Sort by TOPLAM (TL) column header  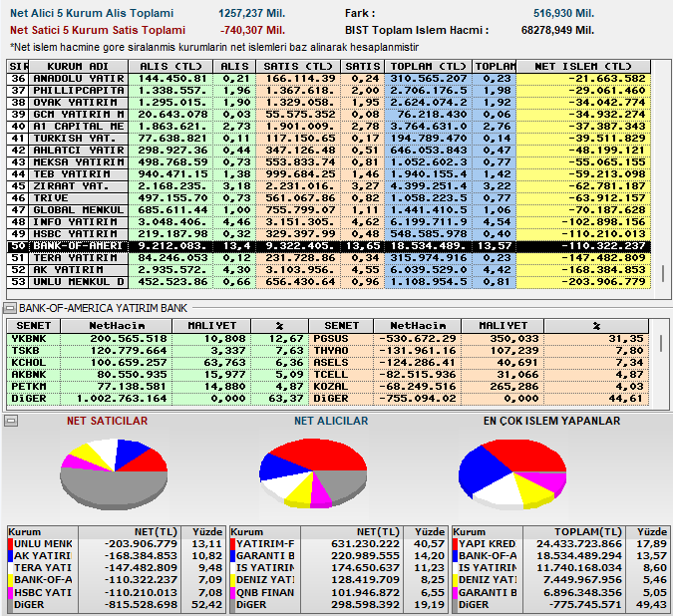(x=428, y=67)
